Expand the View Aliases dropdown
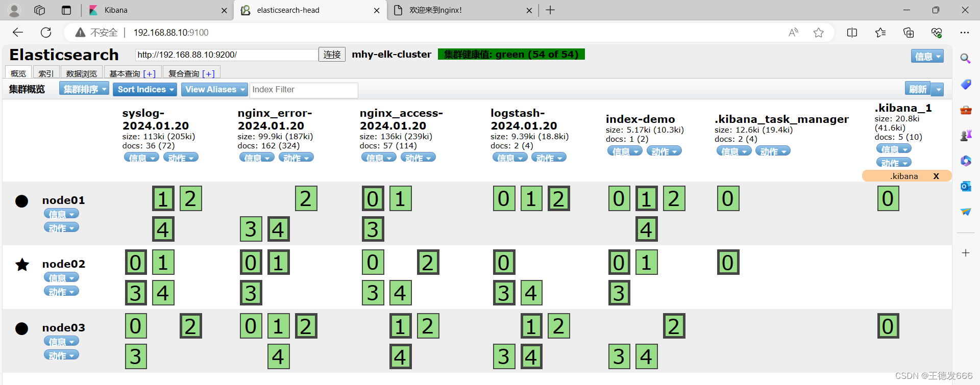The height and width of the screenshot is (385, 980). pos(214,89)
